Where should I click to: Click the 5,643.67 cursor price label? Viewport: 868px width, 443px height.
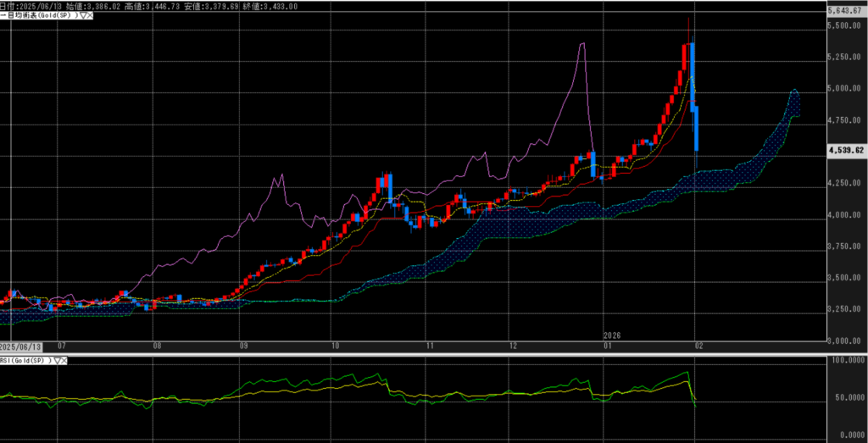[845, 11]
